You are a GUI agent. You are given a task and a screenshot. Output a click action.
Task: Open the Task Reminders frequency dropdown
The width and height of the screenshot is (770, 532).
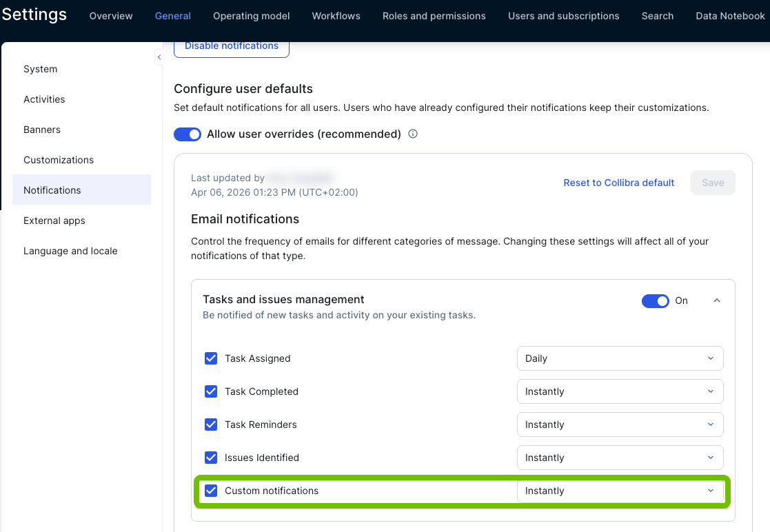click(x=620, y=424)
